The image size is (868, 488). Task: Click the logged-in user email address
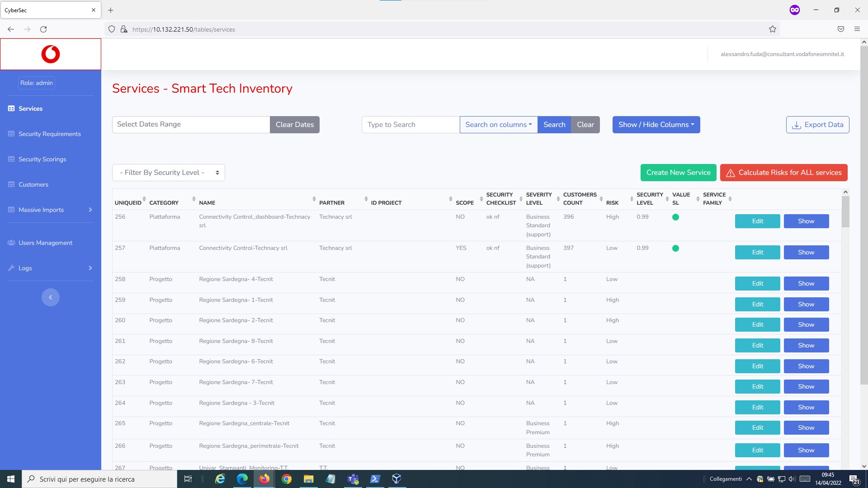(782, 54)
